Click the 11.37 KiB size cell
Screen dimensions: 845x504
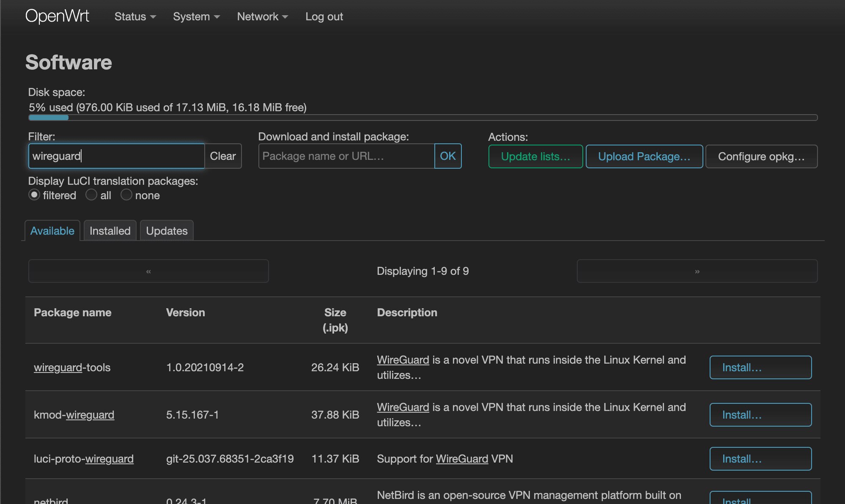[335, 459]
